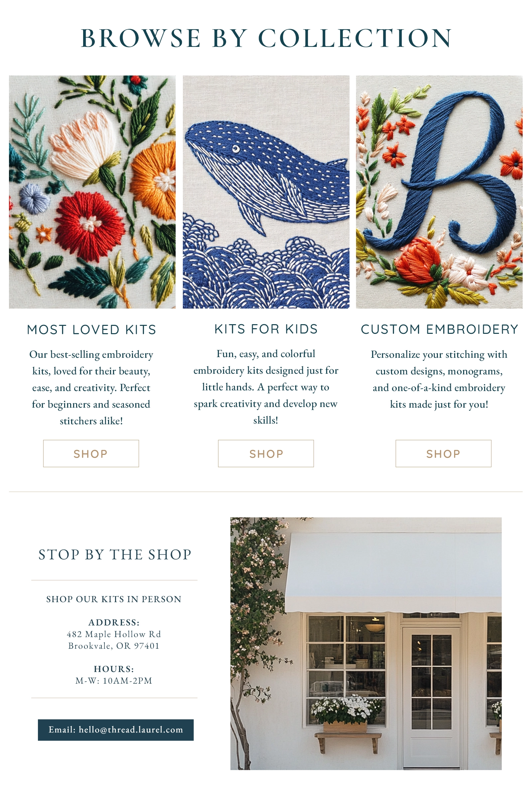This screenshot has width=532, height=798.
Task: Click the storefront photo with awning
Action: (366, 644)
